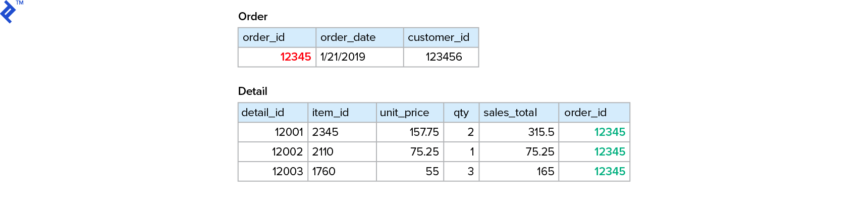The height and width of the screenshot is (204, 868).
Task: Click the blue Toptal logo icon
Action: (9, 12)
